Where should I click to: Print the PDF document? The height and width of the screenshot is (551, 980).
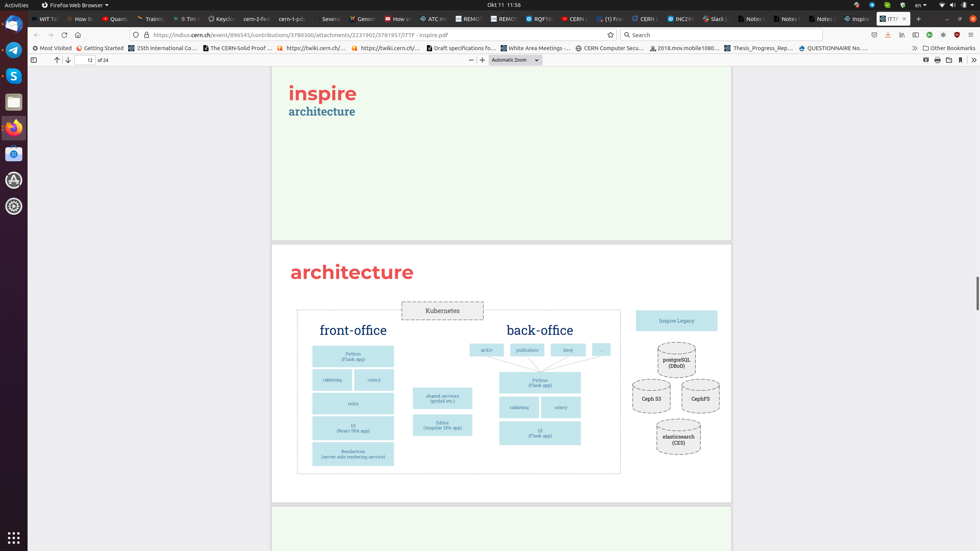pos(938,60)
